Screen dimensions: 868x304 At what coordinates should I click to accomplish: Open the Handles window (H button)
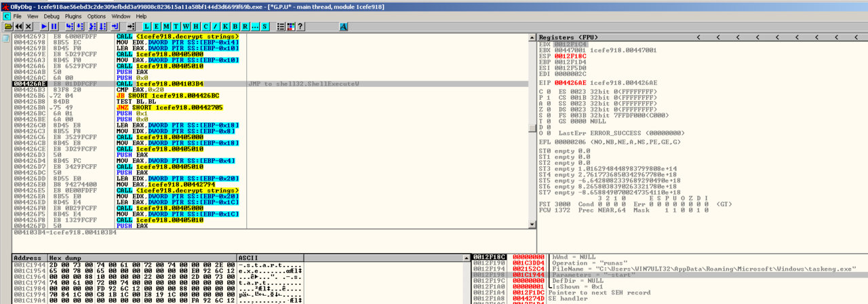[x=197, y=26]
